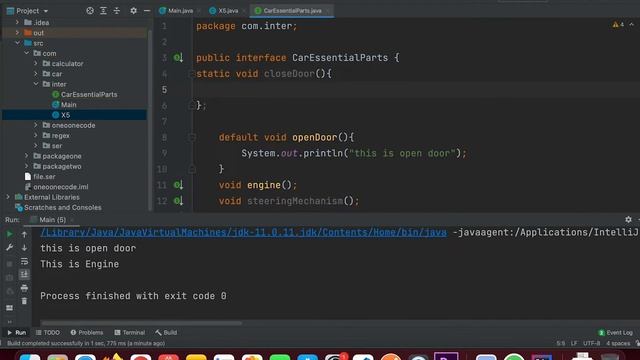The width and height of the screenshot is (640, 360).
Task: Expand the oneoonecode package
Action: click(x=36, y=125)
